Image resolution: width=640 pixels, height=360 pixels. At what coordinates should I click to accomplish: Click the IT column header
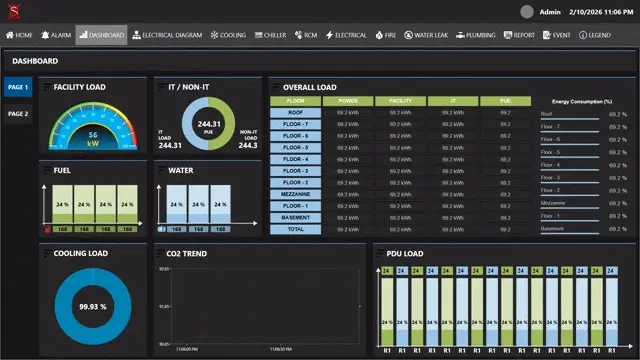[x=453, y=101]
